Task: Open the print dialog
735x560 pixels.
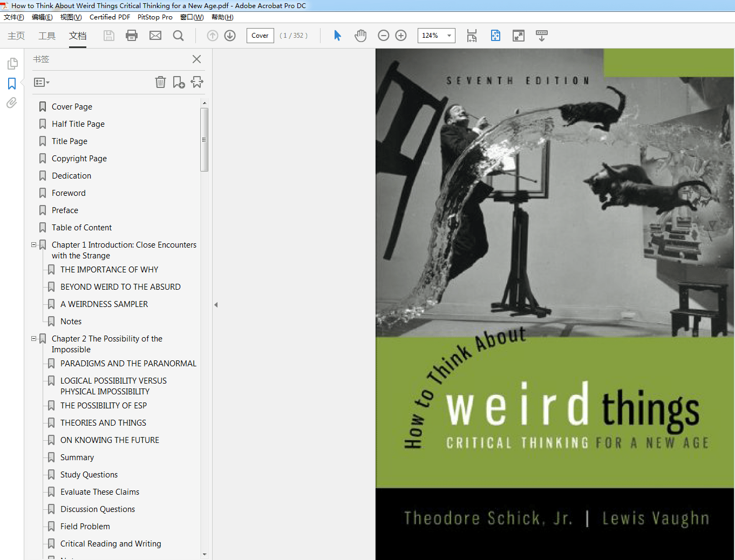Action: [132, 36]
